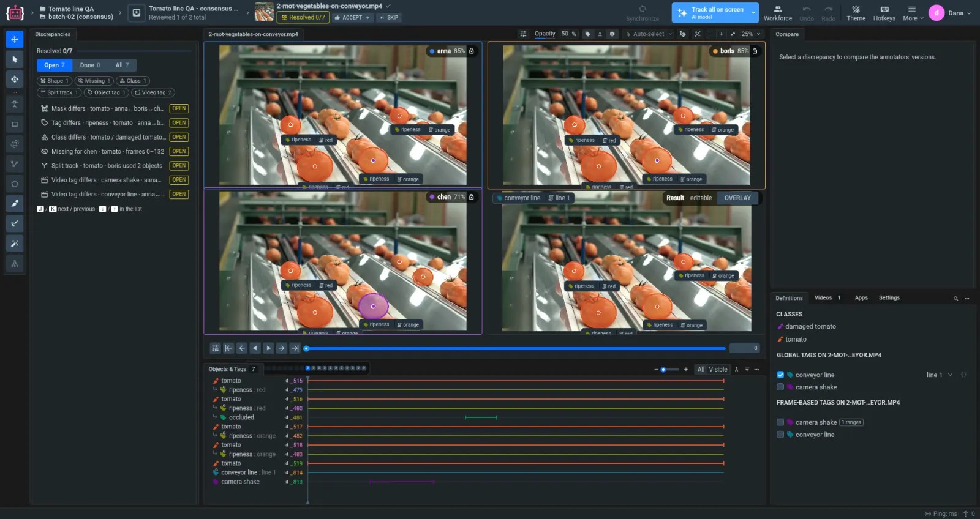Open the Mask differs tomato discrepancy
The height and width of the screenshot is (519, 980).
[114, 109]
